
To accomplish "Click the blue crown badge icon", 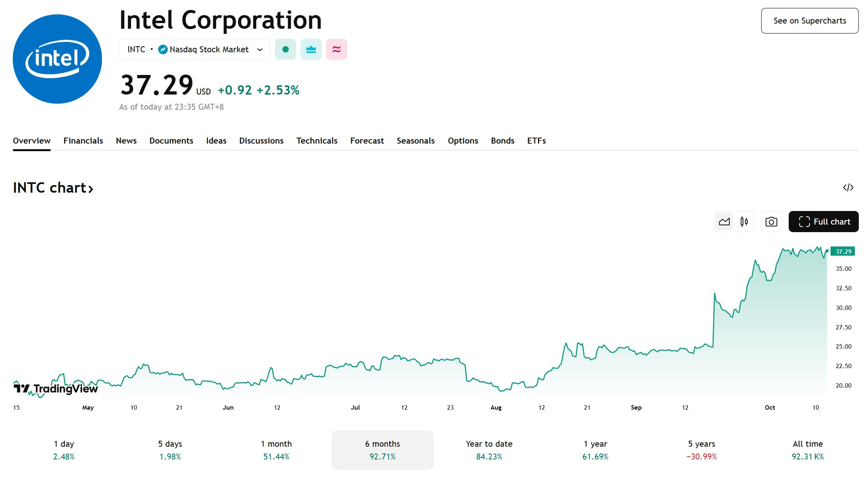I will click(311, 49).
